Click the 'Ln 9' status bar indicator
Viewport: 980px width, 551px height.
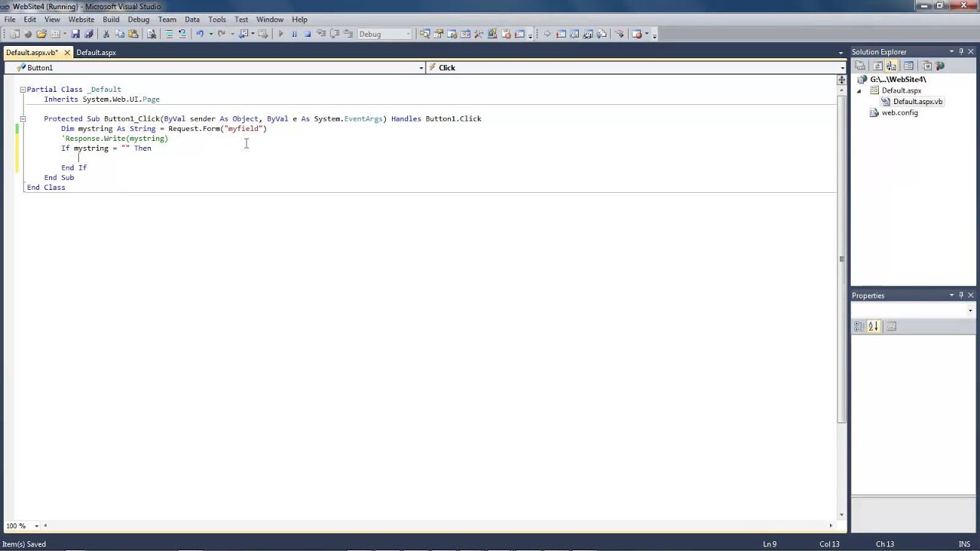point(769,544)
